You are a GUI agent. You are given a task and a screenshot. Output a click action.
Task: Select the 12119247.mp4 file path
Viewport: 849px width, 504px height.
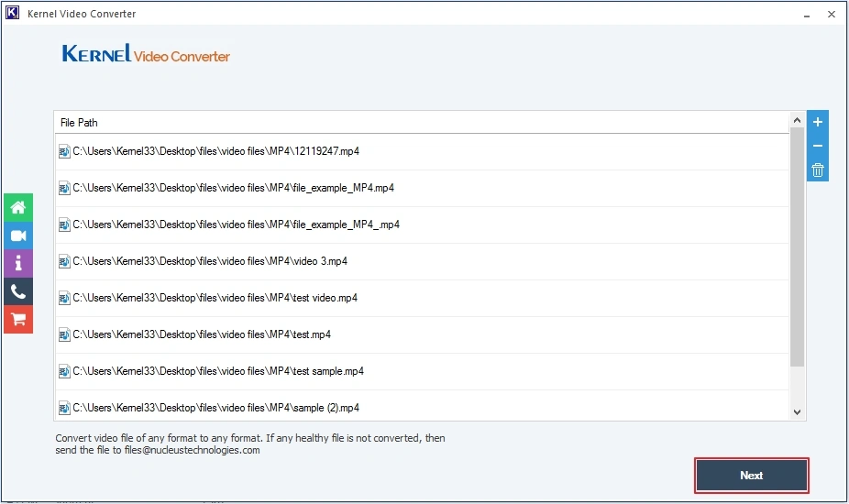[216, 151]
